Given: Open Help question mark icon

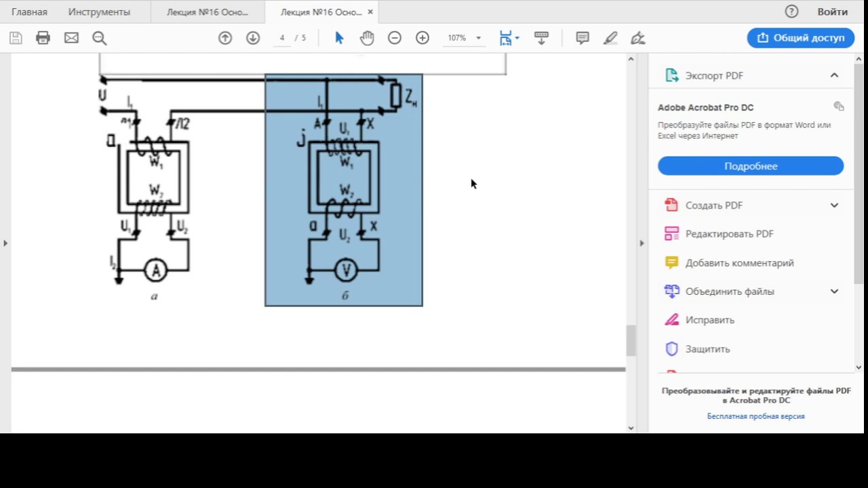Looking at the screenshot, I should click(791, 12).
